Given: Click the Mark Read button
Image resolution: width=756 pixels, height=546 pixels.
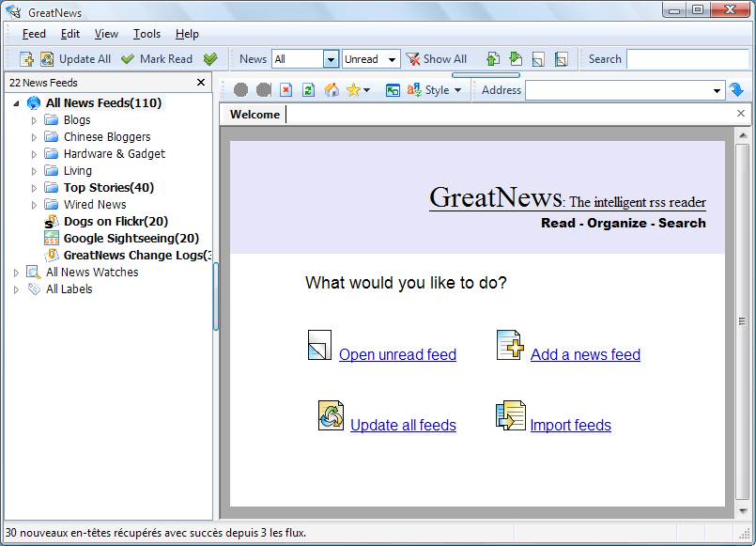Looking at the screenshot, I should (157, 59).
